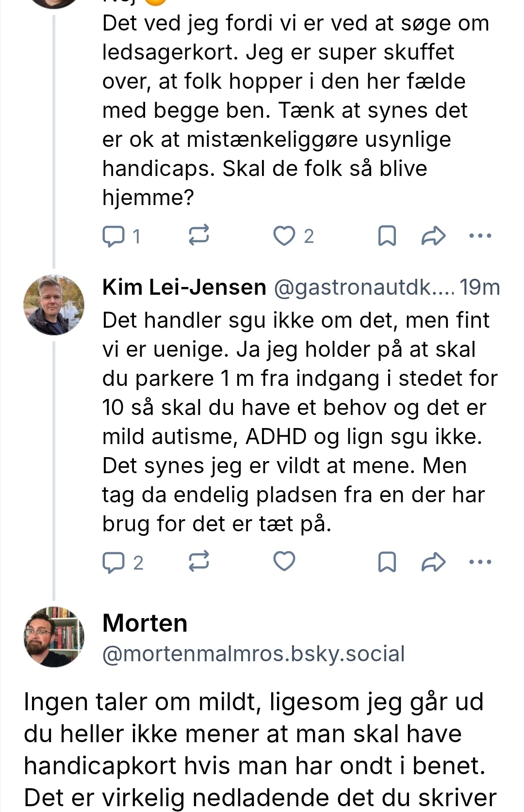Viewport: 524px width, 812px height.
Task: Share the post about usynlige handicaps
Action: (x=433, y=236)
